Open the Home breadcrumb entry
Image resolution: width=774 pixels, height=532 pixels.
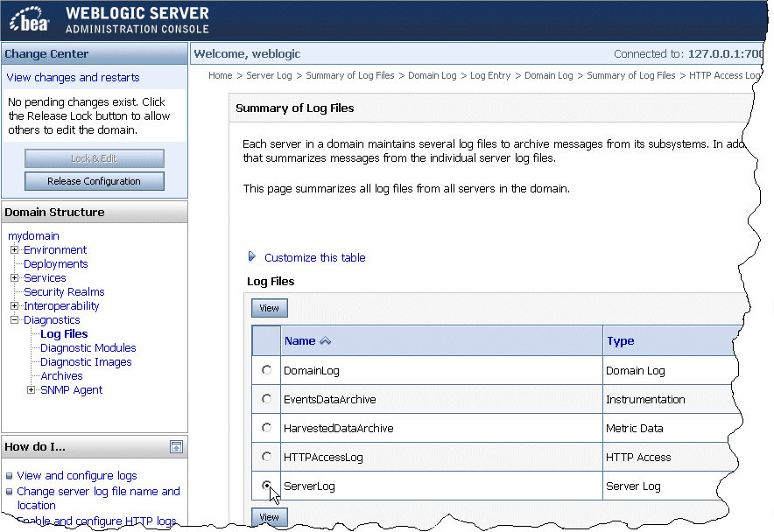[220, 75]
